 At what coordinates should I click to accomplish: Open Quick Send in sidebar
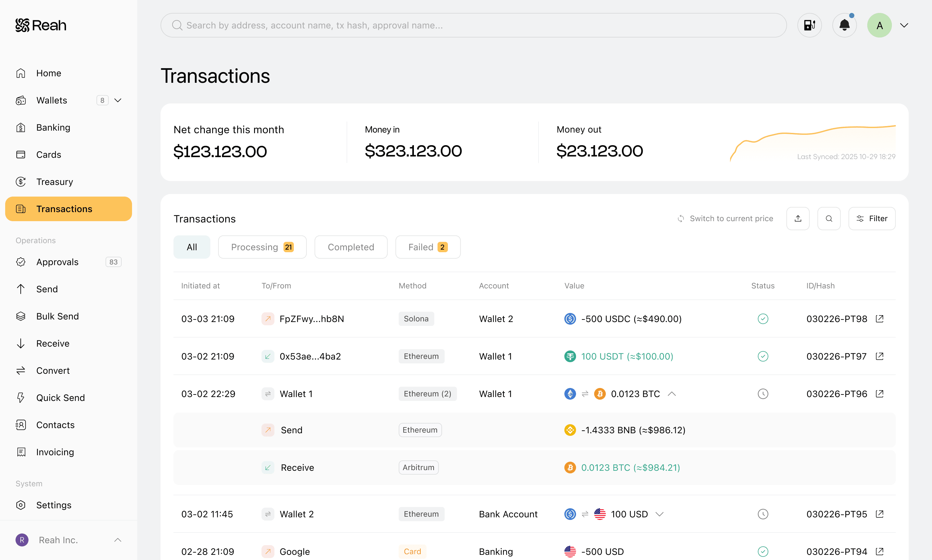click(61, 398)
